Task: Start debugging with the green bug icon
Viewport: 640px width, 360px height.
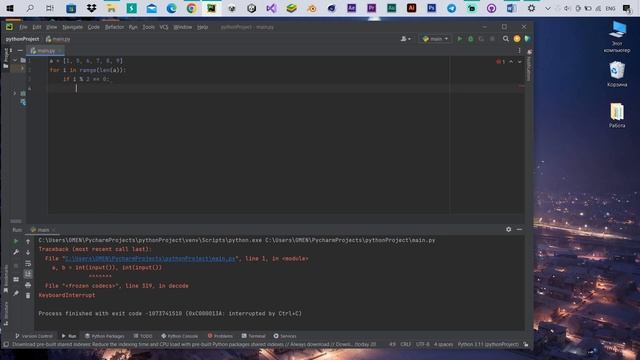Action: (x=471, y=39)
